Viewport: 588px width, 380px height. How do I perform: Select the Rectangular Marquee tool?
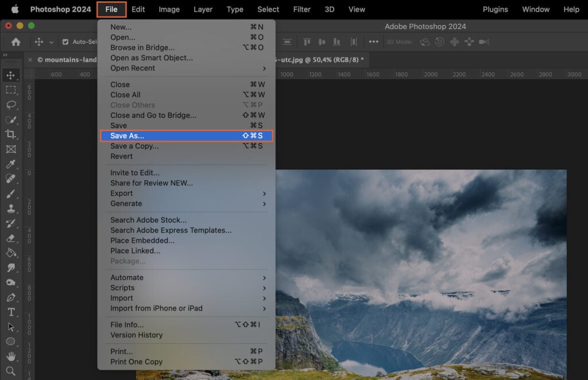(11, 90)
